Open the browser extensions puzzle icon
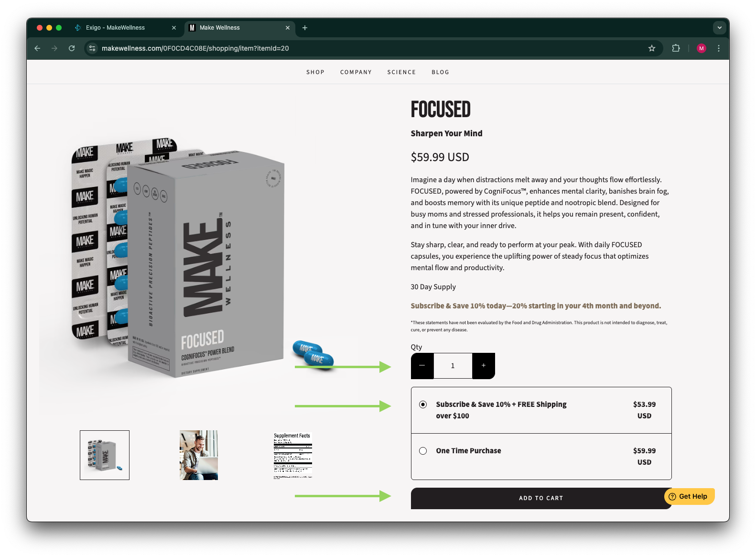Image resolution: width=756 pixels, height=557 pixels. click(676, 48)
